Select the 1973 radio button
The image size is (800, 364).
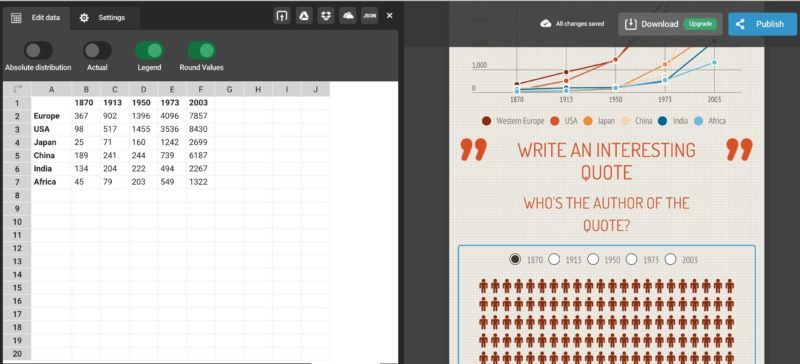[632, 259]
